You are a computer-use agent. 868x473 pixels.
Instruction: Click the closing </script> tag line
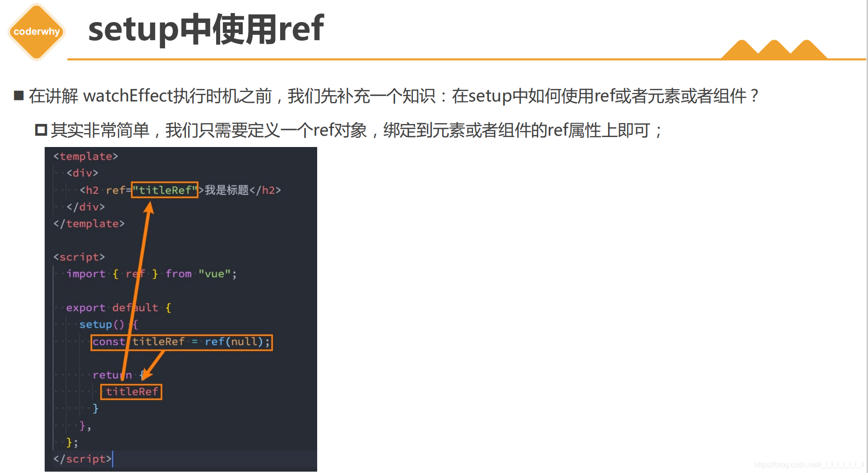click(82, 459)
